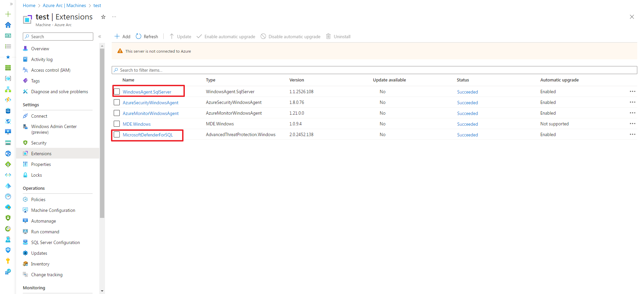Click the Update toolbar button
This screenshot has width=644, height=294.
[180, 37]
